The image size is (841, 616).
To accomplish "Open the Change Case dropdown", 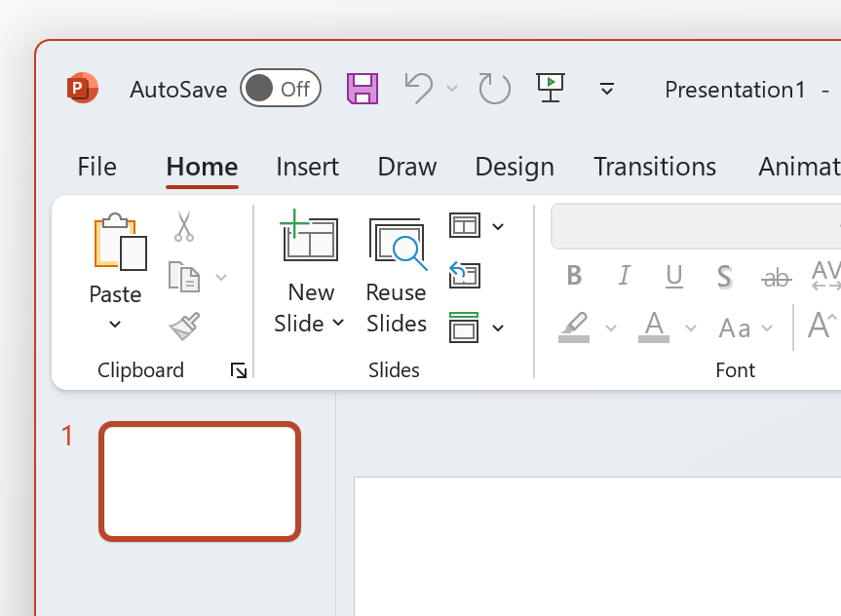I will (767, 327).
